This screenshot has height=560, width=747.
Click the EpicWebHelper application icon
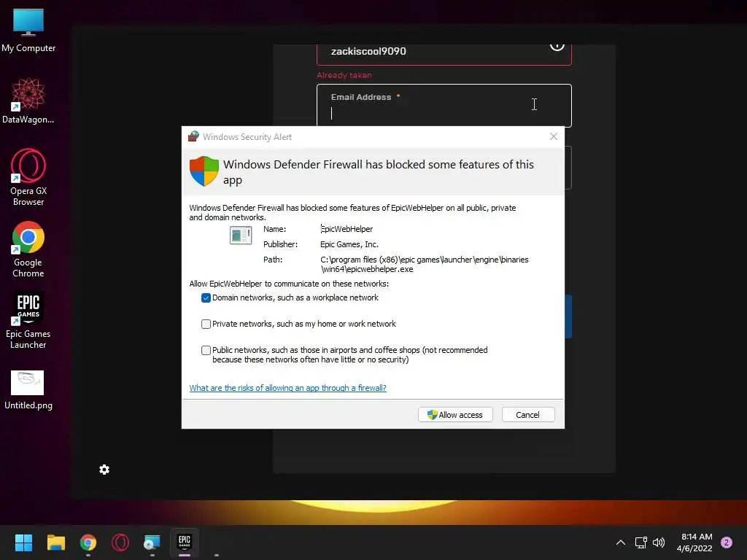[241, 236]
